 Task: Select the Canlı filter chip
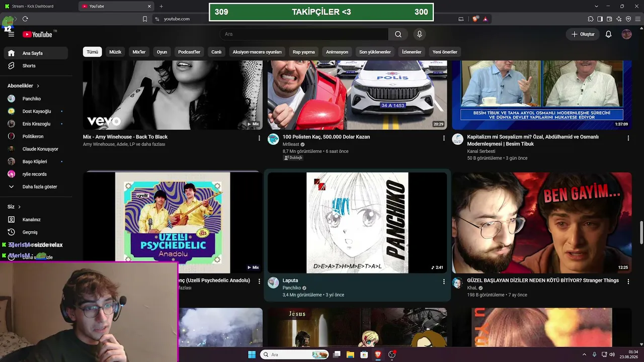pyautogui.click(x=216, y=52)
